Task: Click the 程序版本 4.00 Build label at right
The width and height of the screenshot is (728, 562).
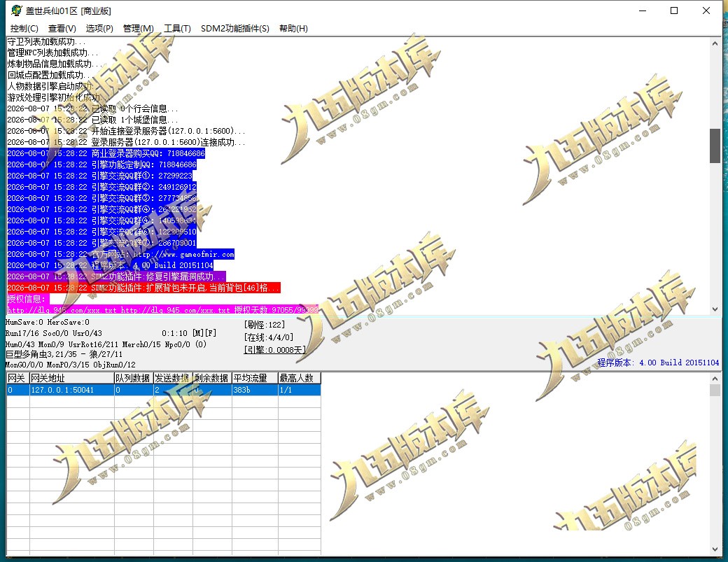Action: pos(658,363)
